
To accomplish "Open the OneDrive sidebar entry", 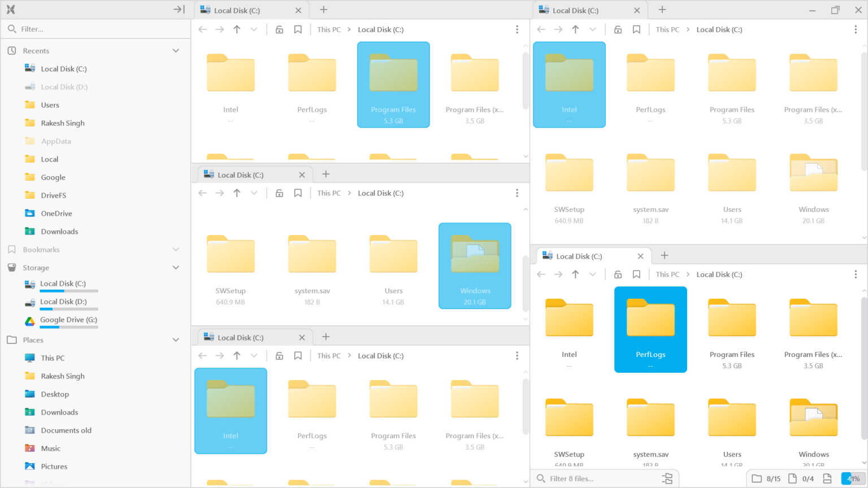I will coord(58,213).
